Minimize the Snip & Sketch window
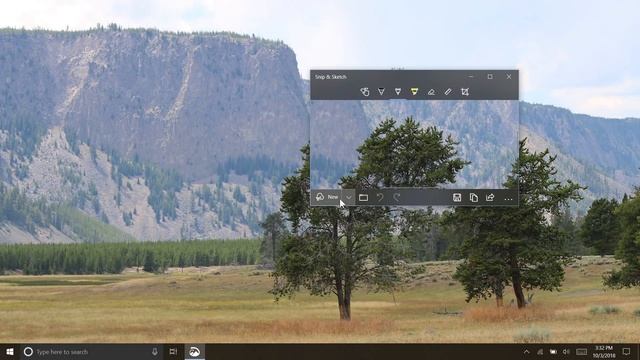640x360 pixels. (471, 76)
